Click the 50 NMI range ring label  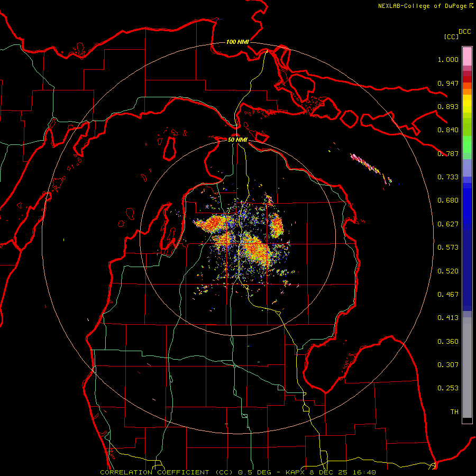237,140
